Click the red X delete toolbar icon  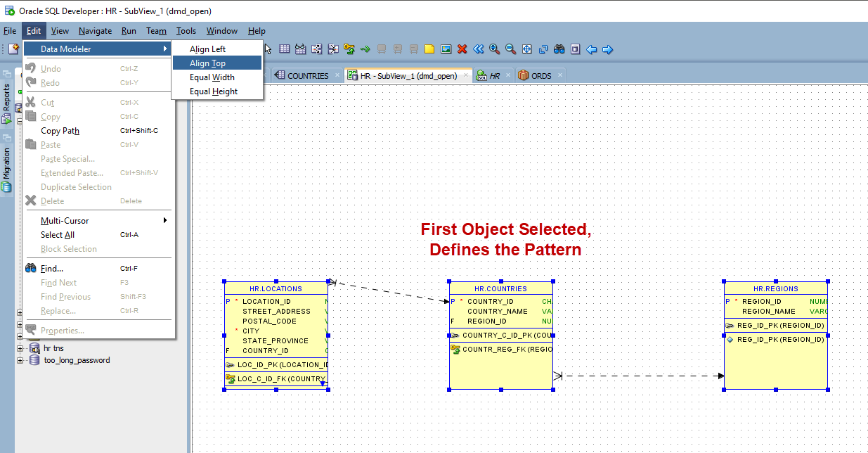coord(462,49)
